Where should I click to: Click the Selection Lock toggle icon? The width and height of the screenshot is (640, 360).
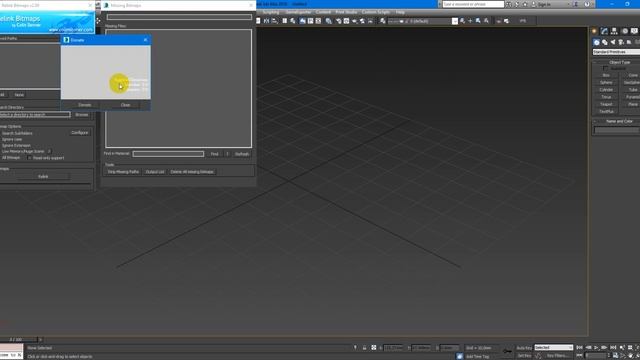pos(364,348)
